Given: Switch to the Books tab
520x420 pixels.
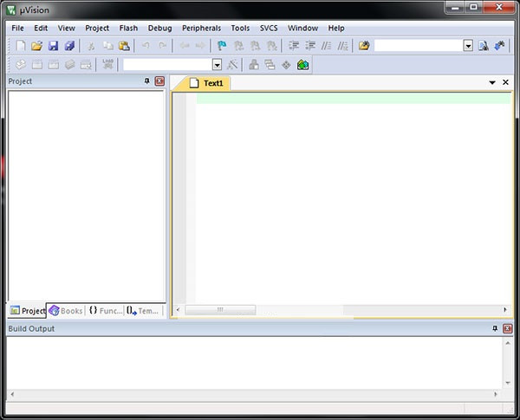Looking at the screenshot, I should 66,311.
